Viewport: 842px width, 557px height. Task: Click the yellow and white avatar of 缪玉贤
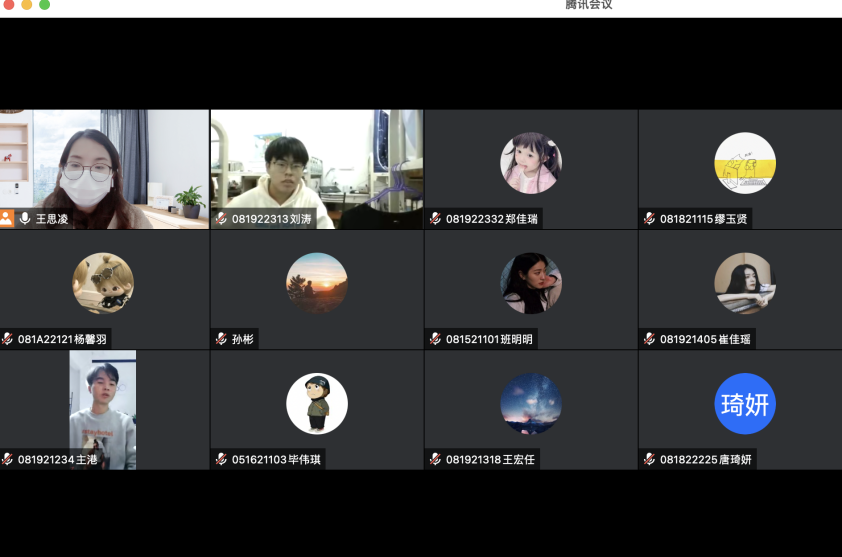pos(745,163)
